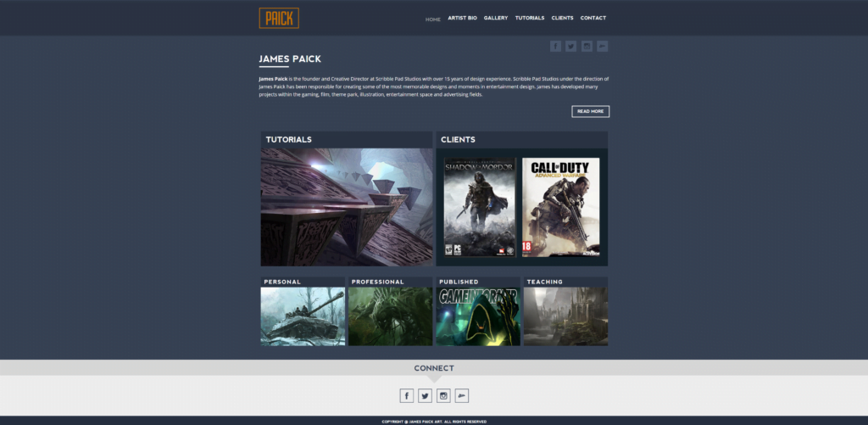The image size is (868, 425).
Task: Click the James Paick heading
Action: click(x=290, y=59)
